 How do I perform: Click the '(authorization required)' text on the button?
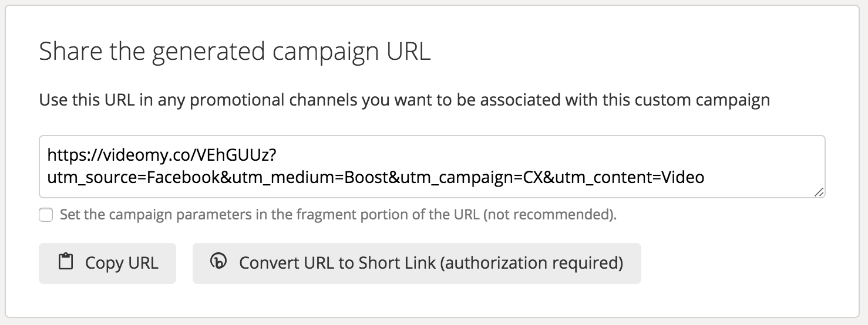pyautogui.click(x=532, y=263)
